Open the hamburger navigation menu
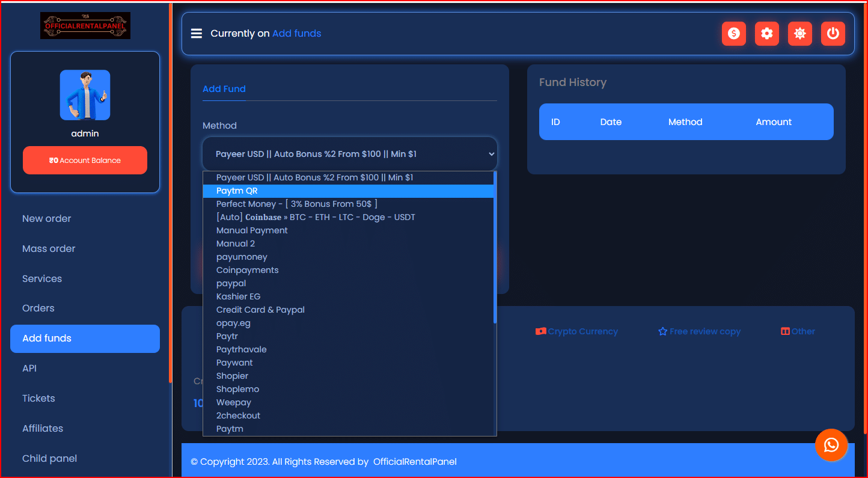 coord(197,33)
